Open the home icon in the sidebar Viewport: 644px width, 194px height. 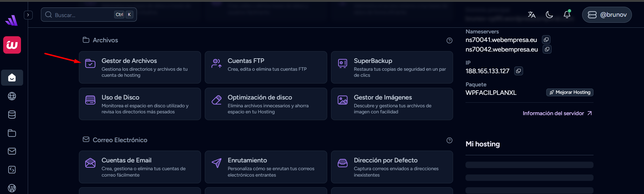tap(12, 77)
